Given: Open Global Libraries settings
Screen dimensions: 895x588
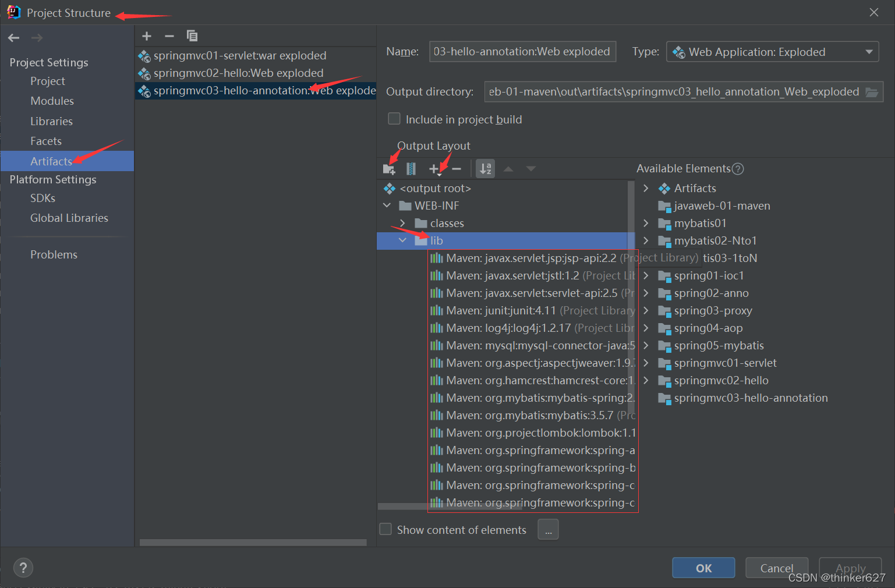Looking at the screenshot, I should (x=69, y=218).
